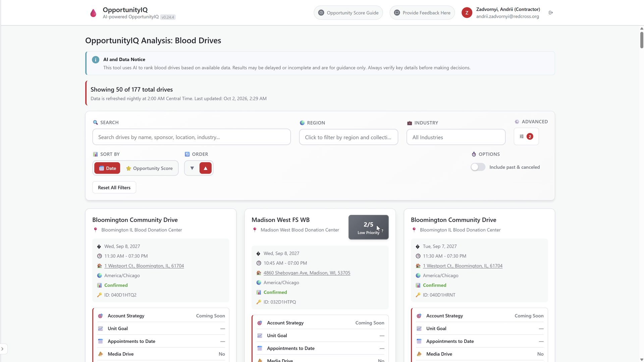This screenshot has width=644, height=362.
Task: Open the region and collection filter dropdown
Action: click(x=348, y=137)
